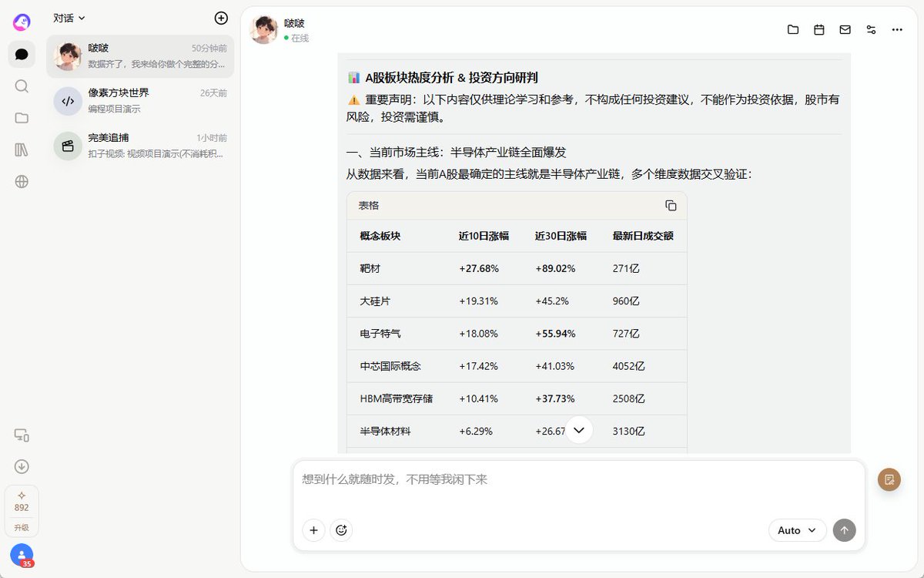Open the 892 credits upgrade box
The height and width of the screenshot is (578, 924).
22,510
